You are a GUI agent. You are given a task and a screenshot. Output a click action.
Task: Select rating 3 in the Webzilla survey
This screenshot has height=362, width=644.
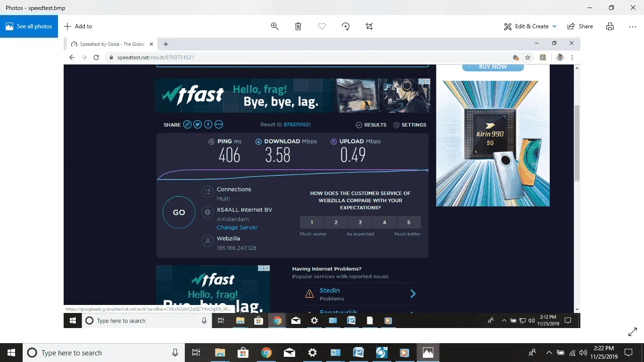click(x=360, y=222)
